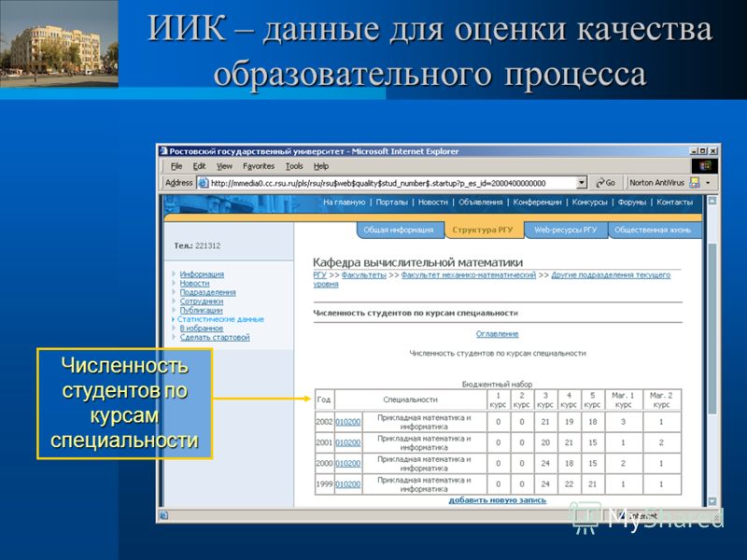Click the vertical scrollbar thumb
The image size is (747, 560).
pos(712,329)
